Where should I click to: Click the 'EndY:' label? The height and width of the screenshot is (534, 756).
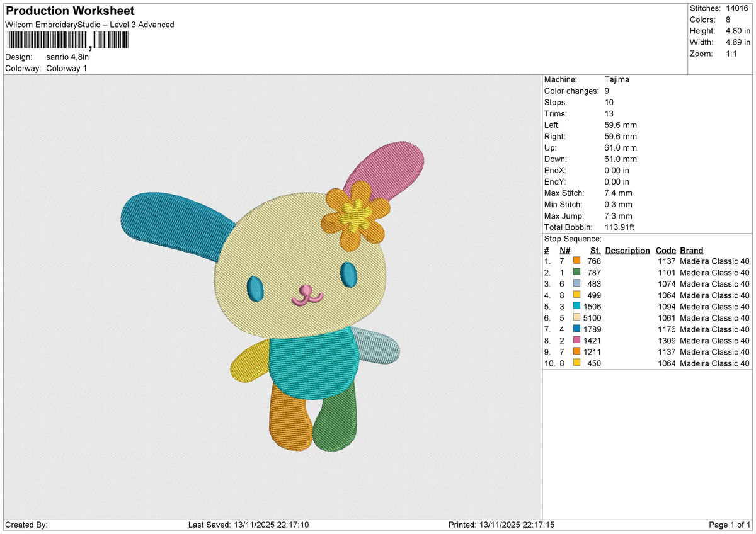(x=556, y=182)
